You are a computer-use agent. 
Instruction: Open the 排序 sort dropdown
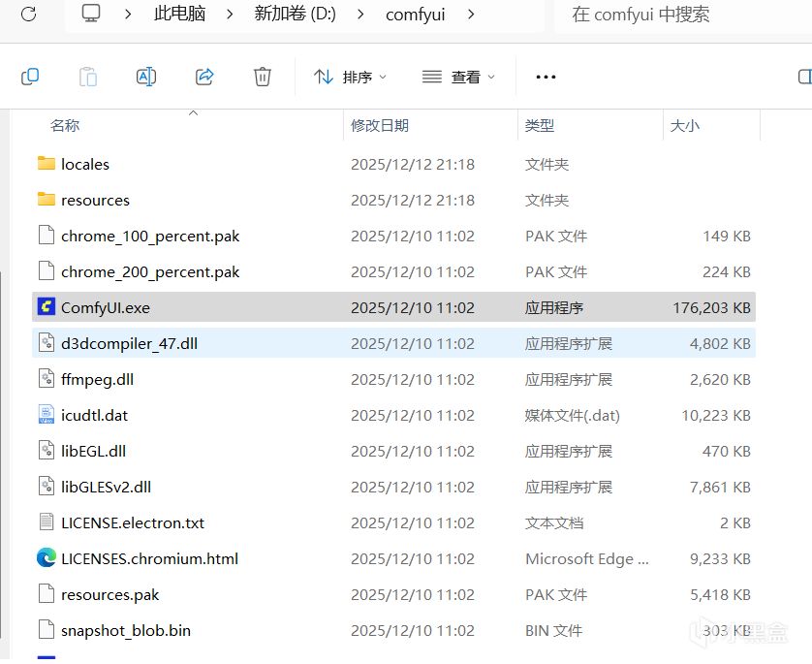pos(350,78)
